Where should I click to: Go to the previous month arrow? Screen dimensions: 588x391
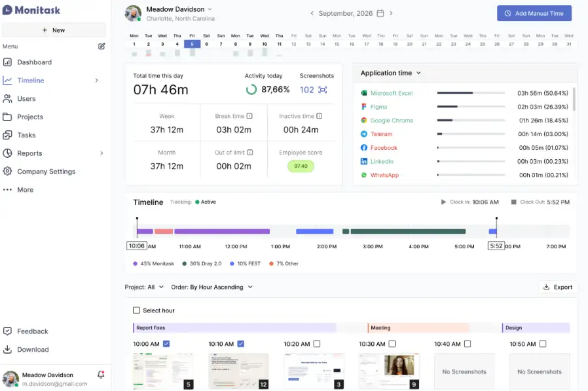point(312,13)
